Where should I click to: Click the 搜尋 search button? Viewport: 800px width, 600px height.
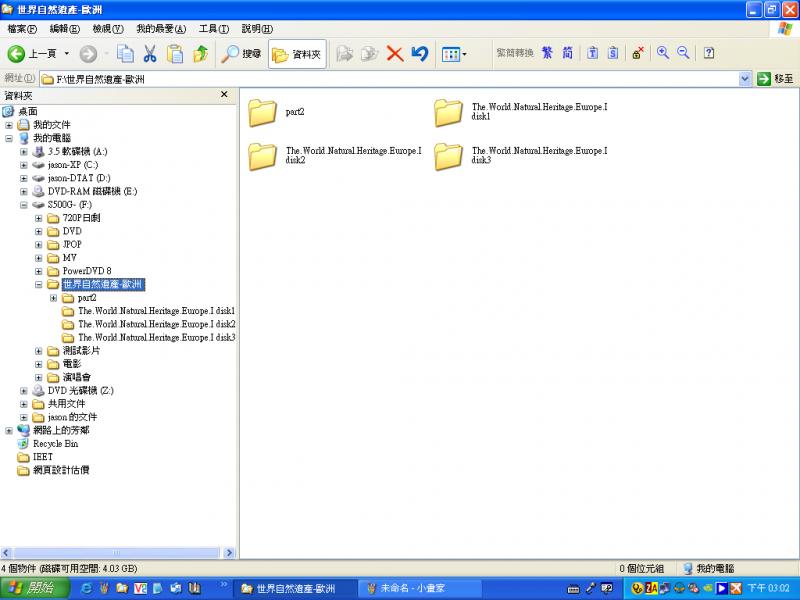pos(242,53)
